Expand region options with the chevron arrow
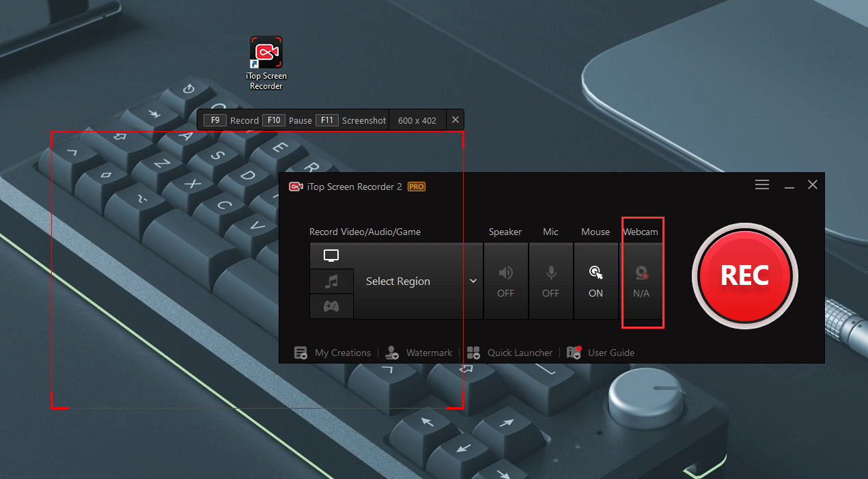The image size is (868, 479). [473, 281]
